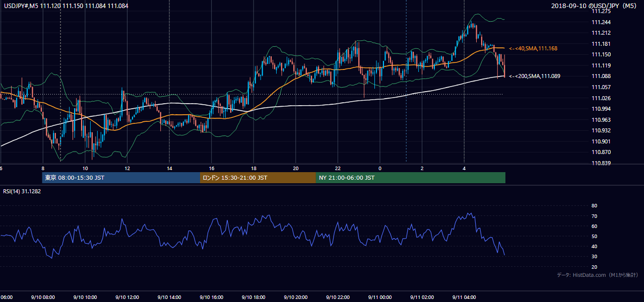Click the 9/11 00:00 bottom time label
The image size is (644, 302).
coord(379,297)
